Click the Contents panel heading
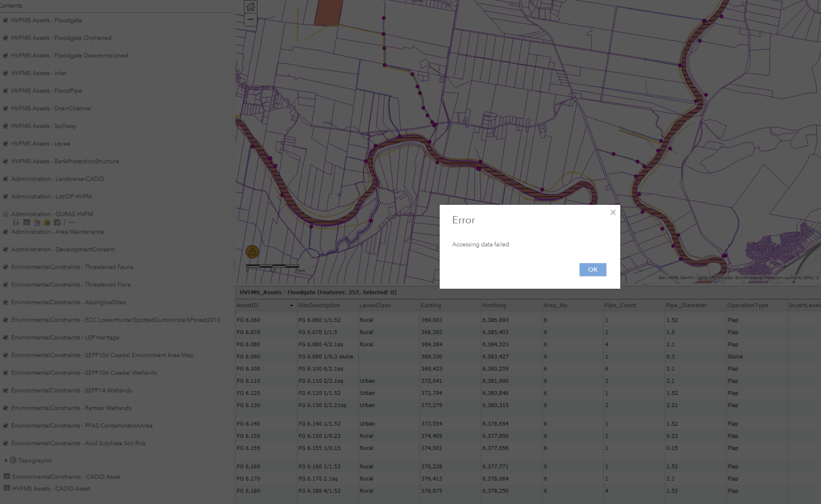The image size is (821, 504). coord(11,6)
